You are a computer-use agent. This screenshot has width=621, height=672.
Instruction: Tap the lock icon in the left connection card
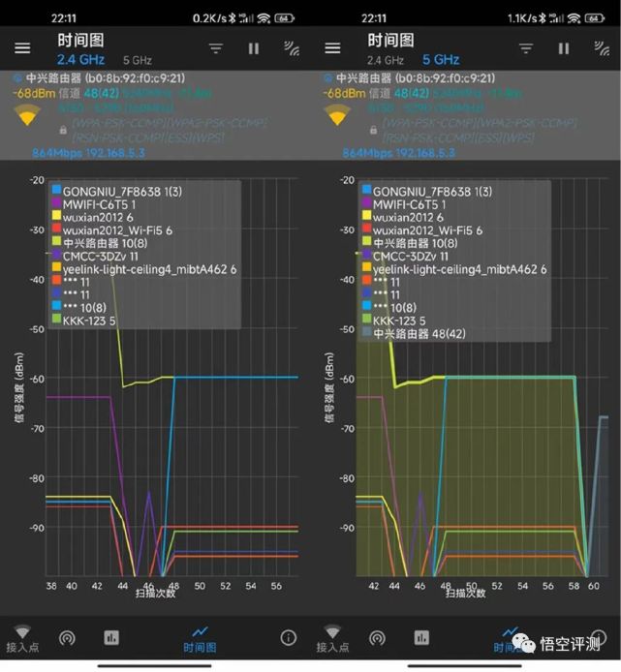click(63, 130)
